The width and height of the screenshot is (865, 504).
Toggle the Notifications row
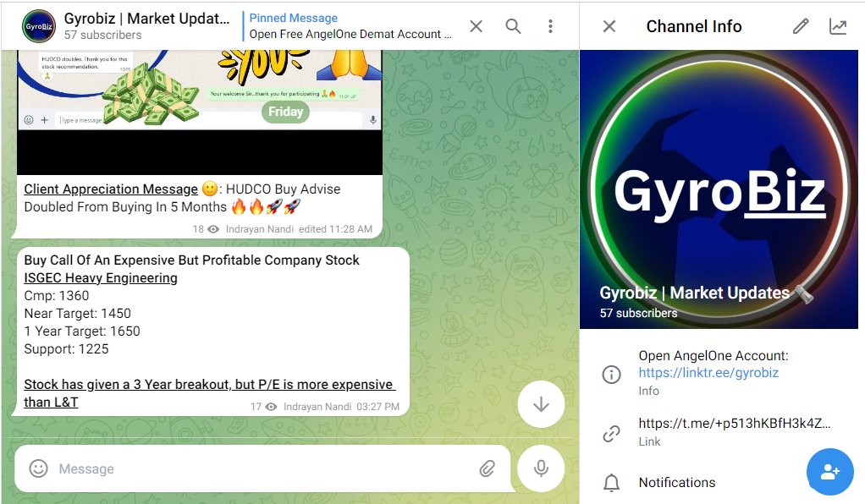point(719,483)
